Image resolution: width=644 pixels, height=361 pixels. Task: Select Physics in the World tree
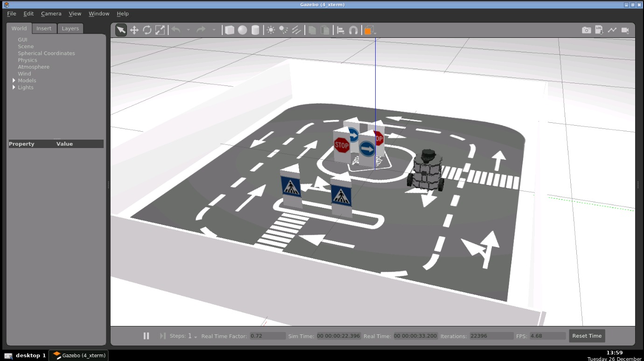[x=28, y=60]
